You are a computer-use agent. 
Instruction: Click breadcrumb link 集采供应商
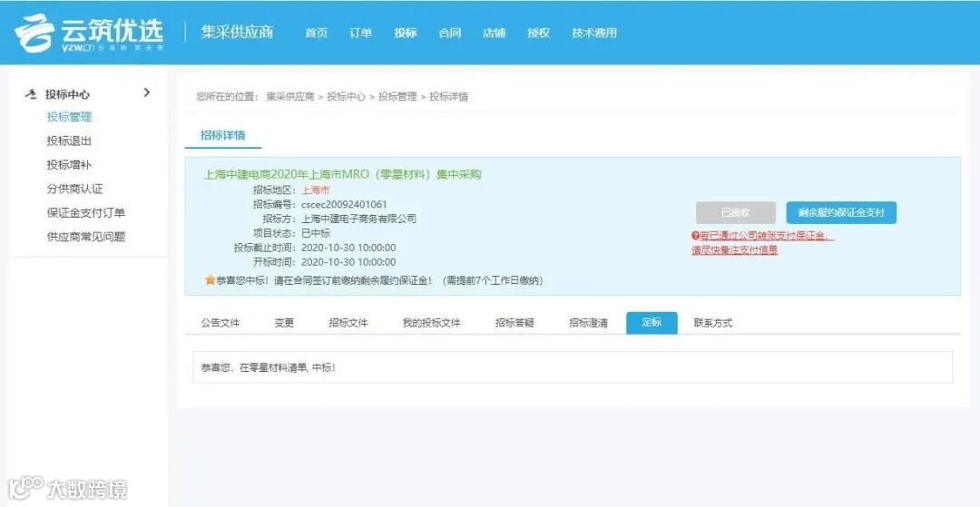(290, 97)
